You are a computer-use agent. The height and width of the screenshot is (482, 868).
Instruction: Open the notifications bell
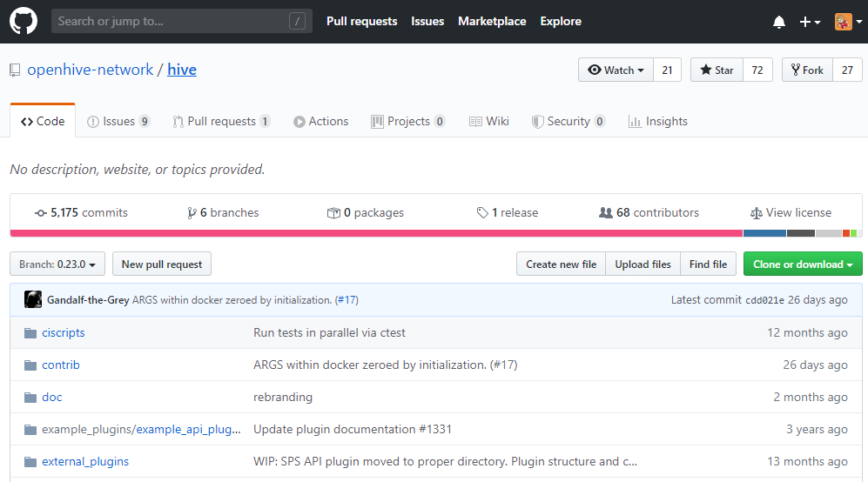click(x=779, y=22)
